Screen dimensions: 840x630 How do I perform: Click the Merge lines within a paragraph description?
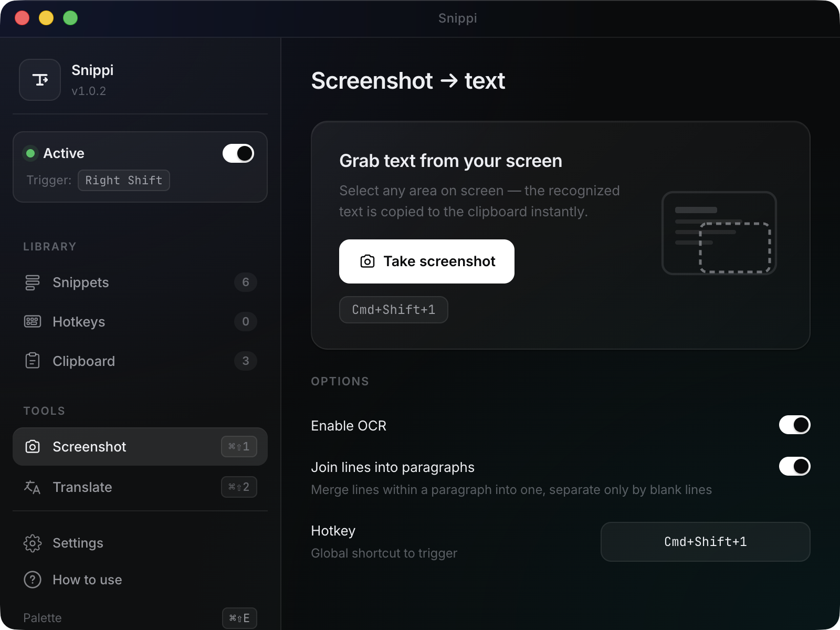click(511, 490)
